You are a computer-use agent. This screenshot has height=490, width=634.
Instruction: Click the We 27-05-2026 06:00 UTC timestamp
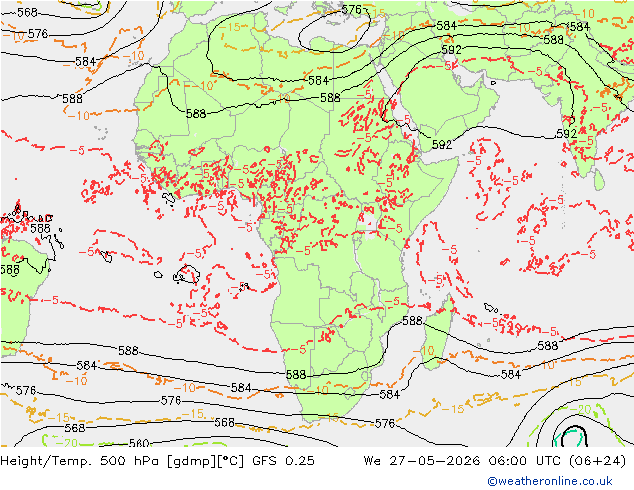463,461
